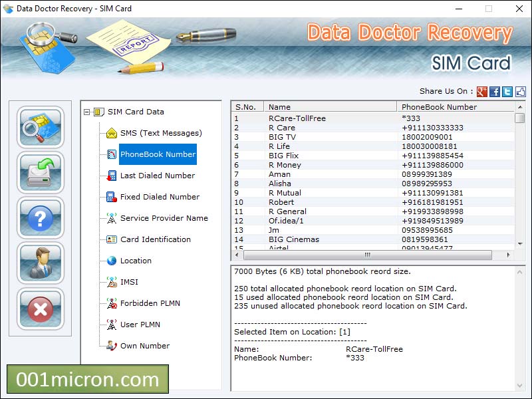
Task: Select Last Dialed Number
Action: (x=148, y=176)
